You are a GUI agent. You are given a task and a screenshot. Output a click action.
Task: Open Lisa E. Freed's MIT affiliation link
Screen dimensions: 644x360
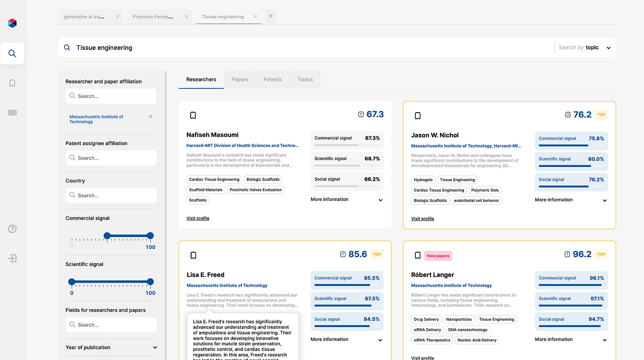(227, 285)
